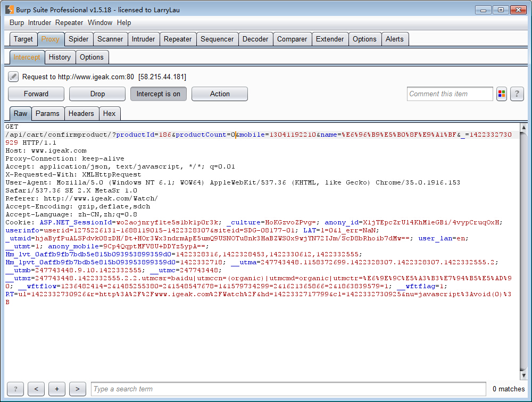The image size is (532, 402).
Task: Click the Host: www.igeak.com header line
Action: pyautogui.click(x=46, y=150)
